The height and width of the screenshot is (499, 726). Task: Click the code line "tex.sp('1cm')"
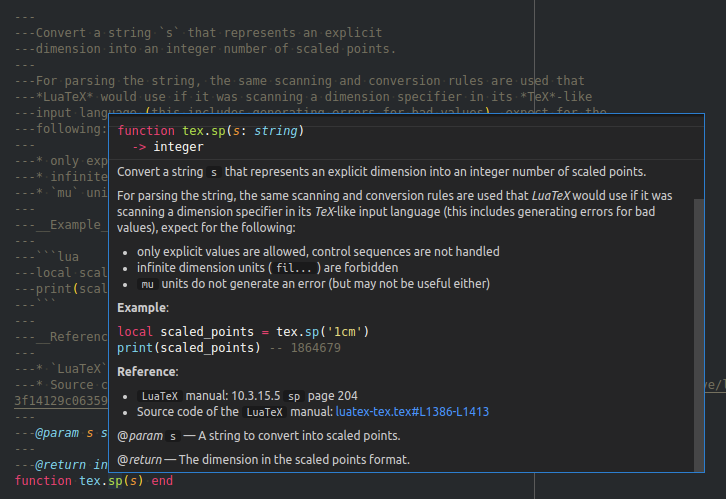click(x=323, y=332)
